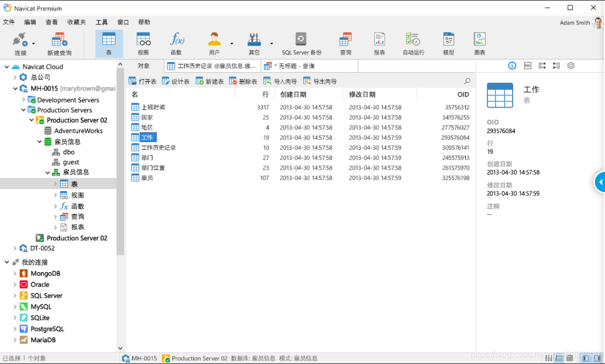Screen dimensions: 605x364
Task: Expand the DT-0052 project node
Action: (x=15, y=248)
